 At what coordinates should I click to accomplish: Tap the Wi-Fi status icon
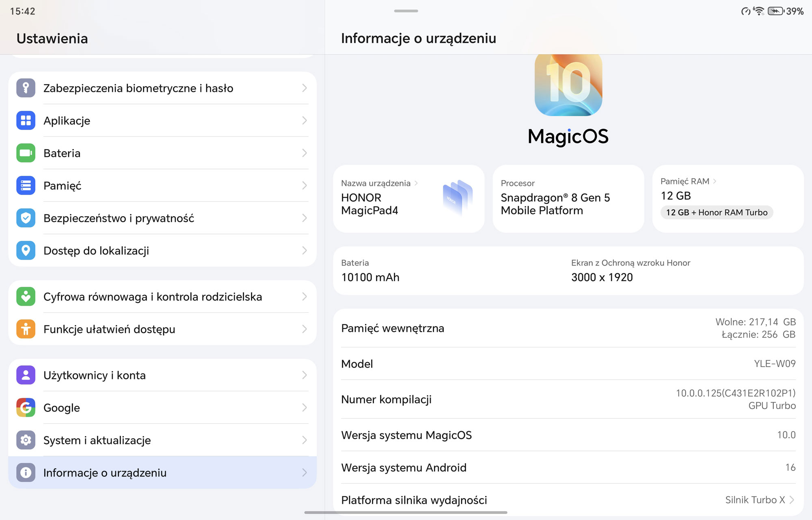click(x=758, y=11)
